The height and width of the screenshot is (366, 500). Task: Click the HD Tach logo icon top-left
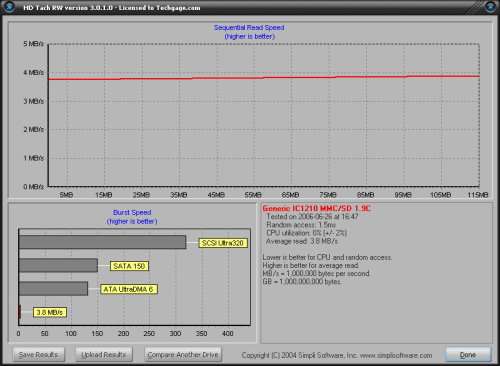(x=9, y=7)
